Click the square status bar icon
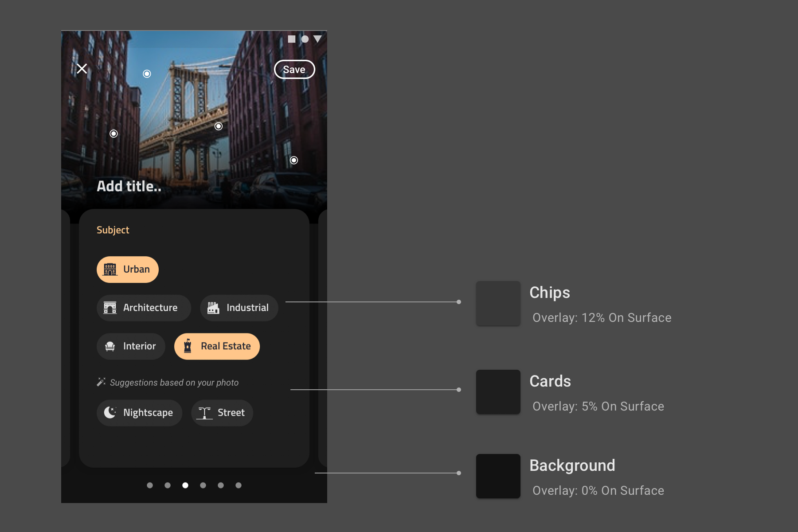The image size is (798, 532). click(x=292, y=39)
